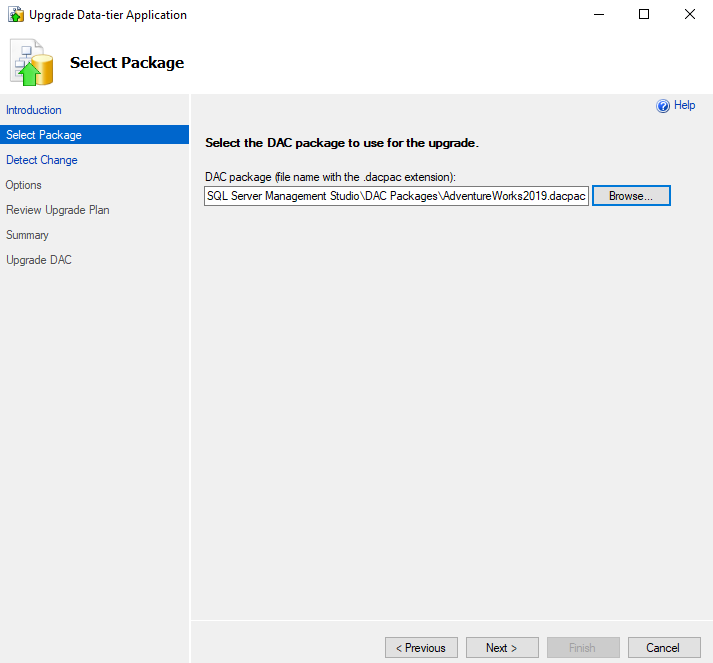Click the database upgrade wizard header icon
Screen dimensions: 713x663
31,63
